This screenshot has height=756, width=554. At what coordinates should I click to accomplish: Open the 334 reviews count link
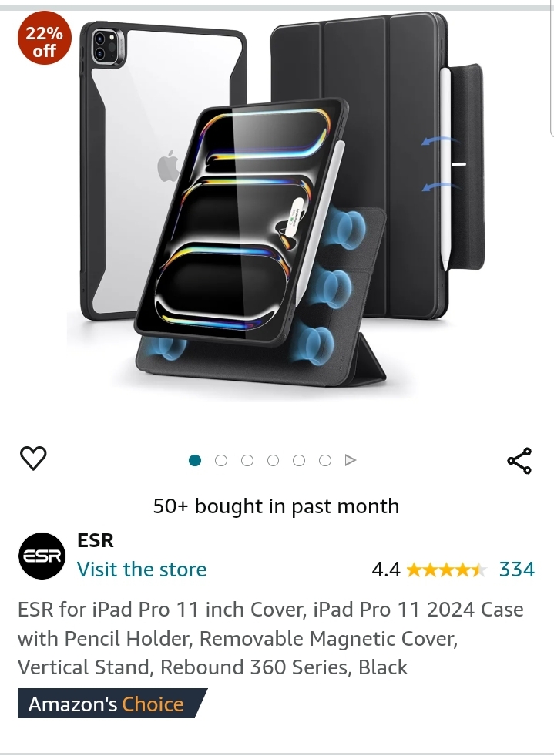click(517, 570)
